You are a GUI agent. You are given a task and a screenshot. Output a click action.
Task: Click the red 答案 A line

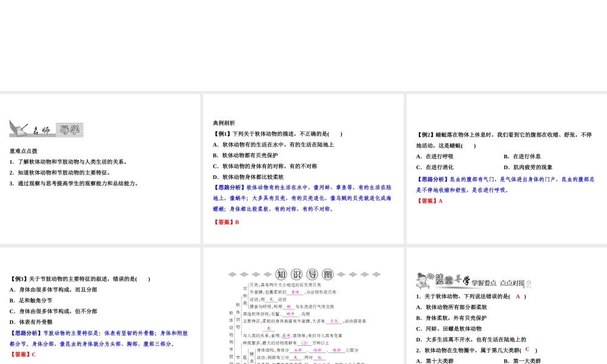coord(429,201)
